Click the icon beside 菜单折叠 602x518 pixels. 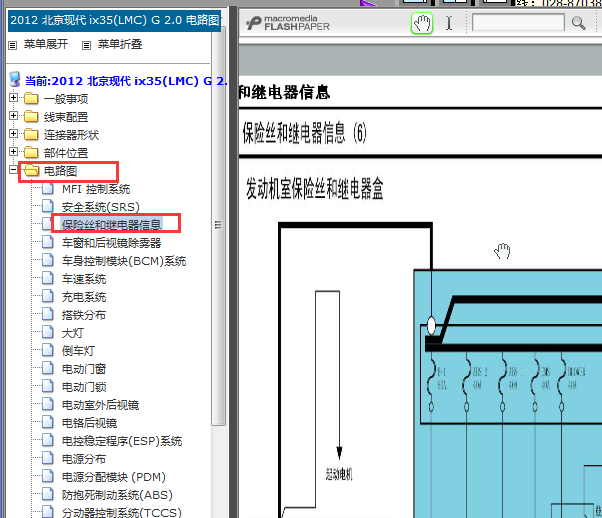[x=86, y=45]
